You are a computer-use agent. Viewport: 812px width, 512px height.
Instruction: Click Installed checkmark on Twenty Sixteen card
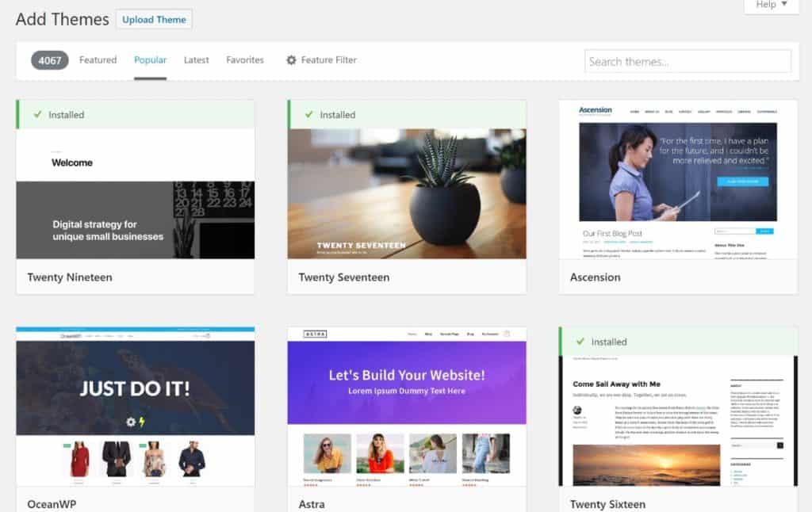(580, 342)
